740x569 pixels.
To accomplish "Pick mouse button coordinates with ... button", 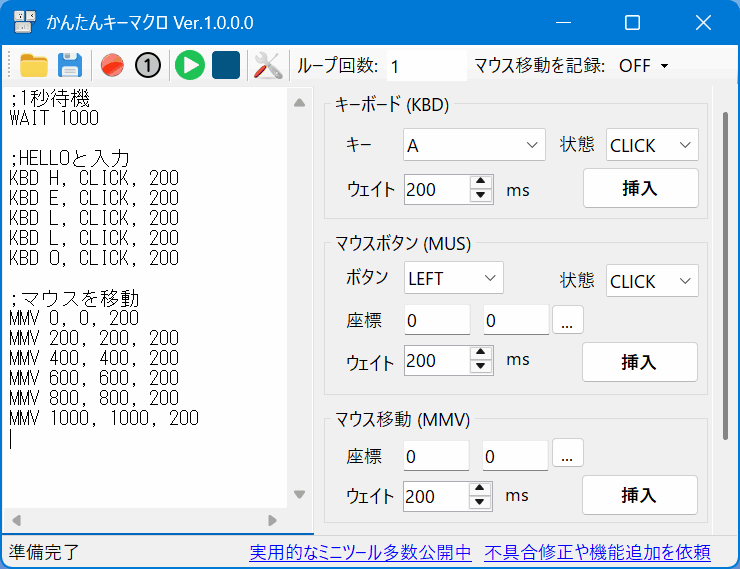I will click(568, 320).
